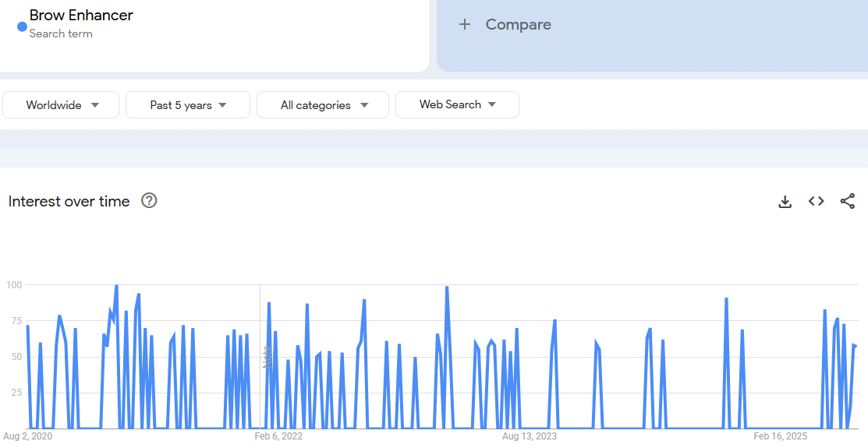Download the Interest over time CSV
This screenshot has height=448, width=868.
[785, 202]
